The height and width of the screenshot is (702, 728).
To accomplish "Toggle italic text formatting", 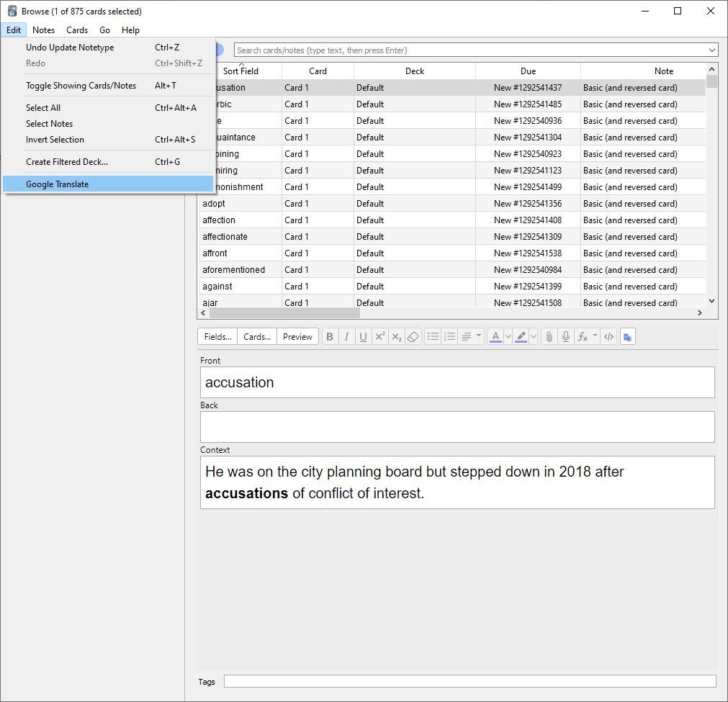I will [346, 337].
